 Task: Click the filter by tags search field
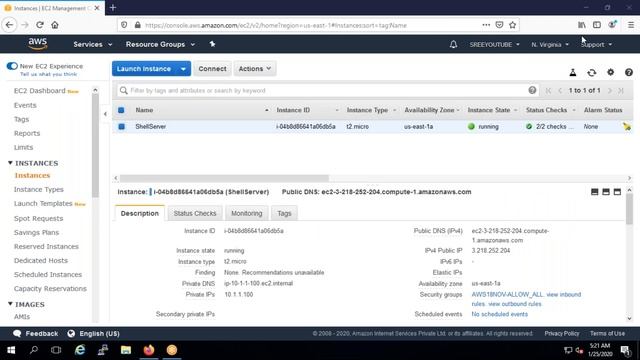pyautogui.click(x=328, y=91)
